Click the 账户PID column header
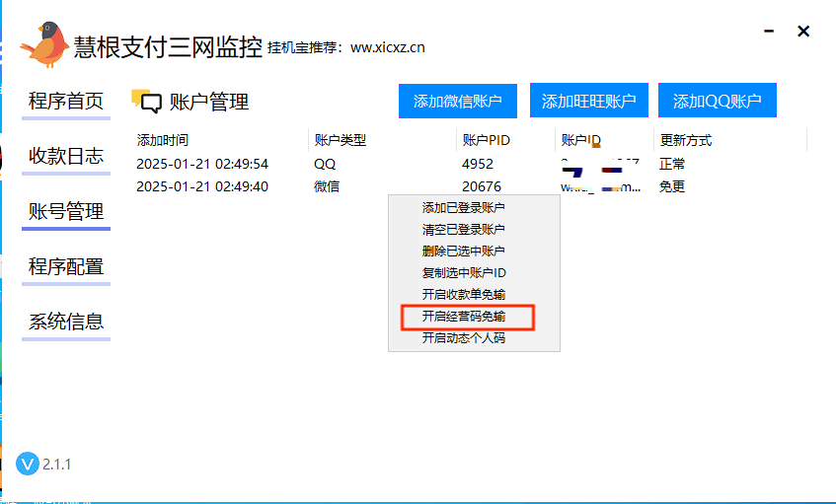Image resolution: width=836 pixels, height=504 pixels. pyautogui.click(x=505, y=140)
